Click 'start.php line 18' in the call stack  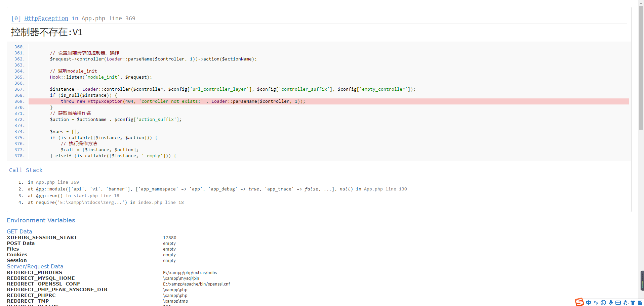coord(96,196)
